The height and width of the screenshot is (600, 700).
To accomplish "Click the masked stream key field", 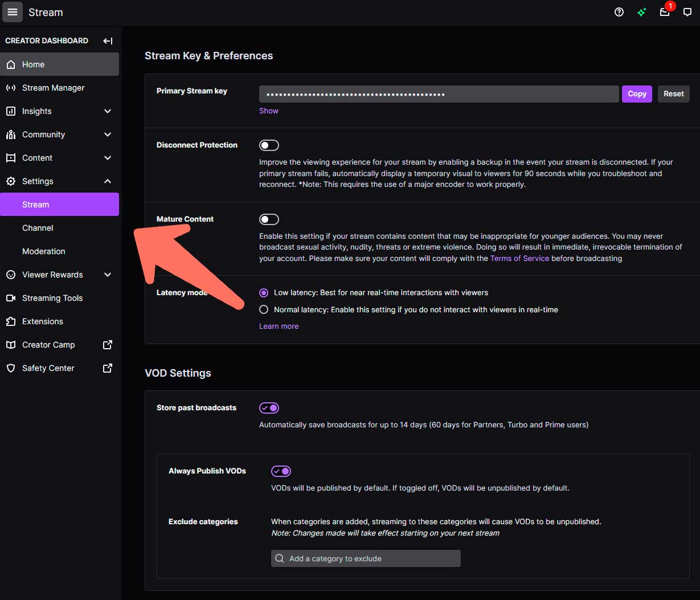I will (x=439, y=94).
